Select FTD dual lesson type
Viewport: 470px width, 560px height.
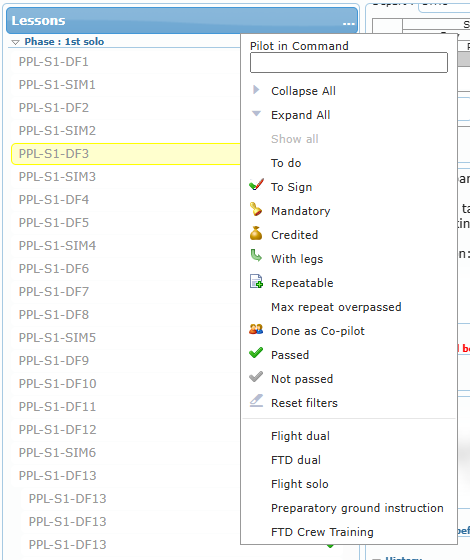pyautogui.click(x=296, y=460)
